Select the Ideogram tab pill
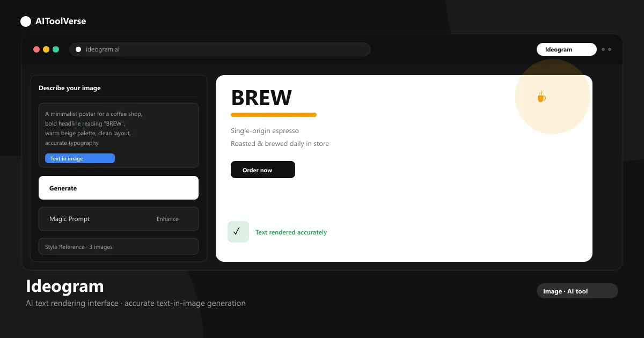 [567, 49]
